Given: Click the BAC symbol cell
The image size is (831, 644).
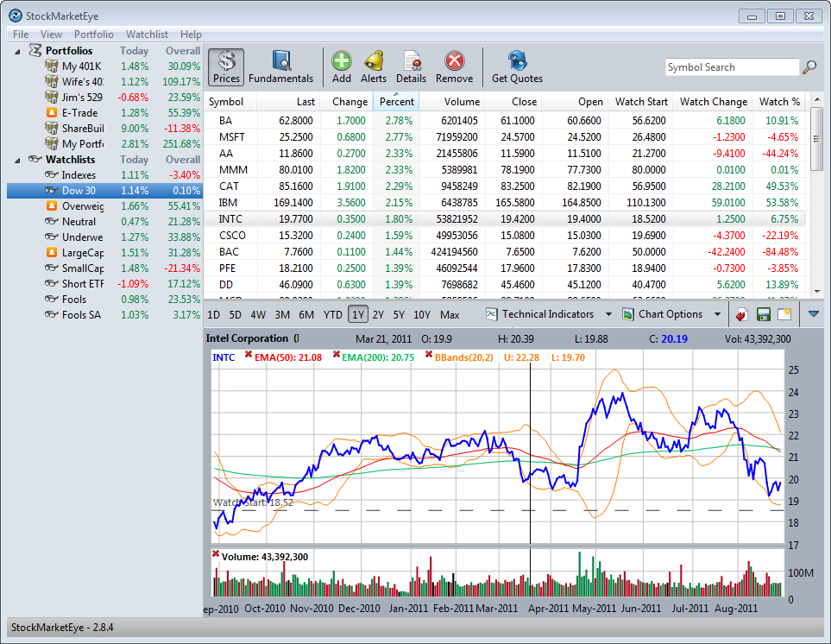Looking at the screenshot, I should (x=229, y=252).
